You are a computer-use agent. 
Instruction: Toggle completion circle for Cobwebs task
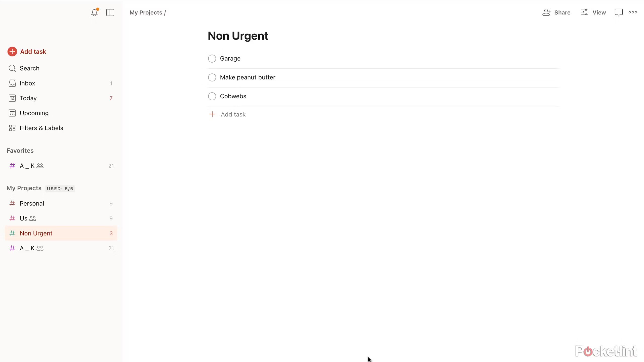(x=212, y=96)
